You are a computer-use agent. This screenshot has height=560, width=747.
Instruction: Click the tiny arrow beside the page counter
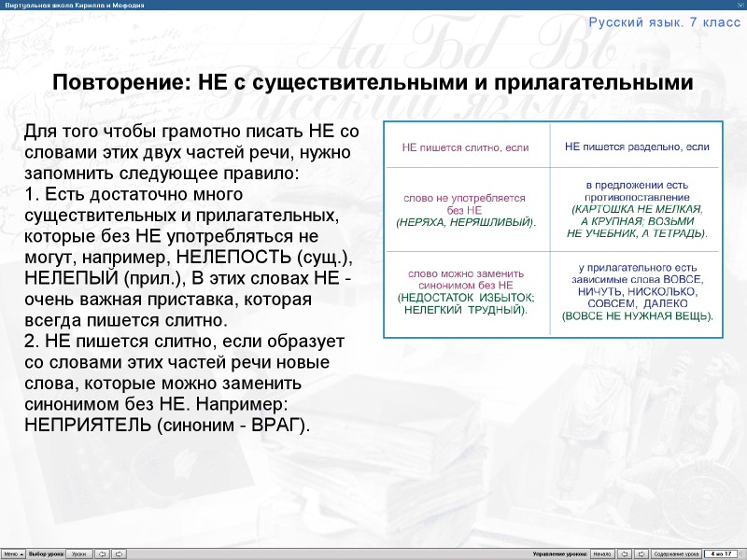pos(742,553)
